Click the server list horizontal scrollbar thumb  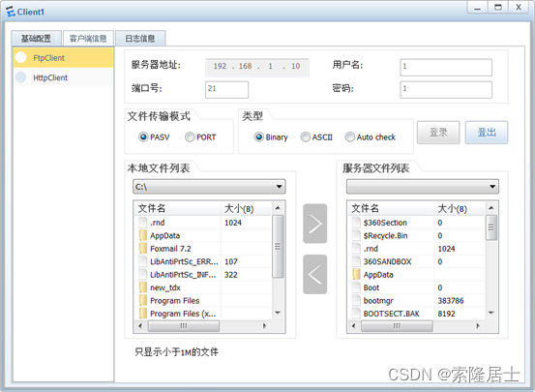pyautogui.click(x=397, y=326)
